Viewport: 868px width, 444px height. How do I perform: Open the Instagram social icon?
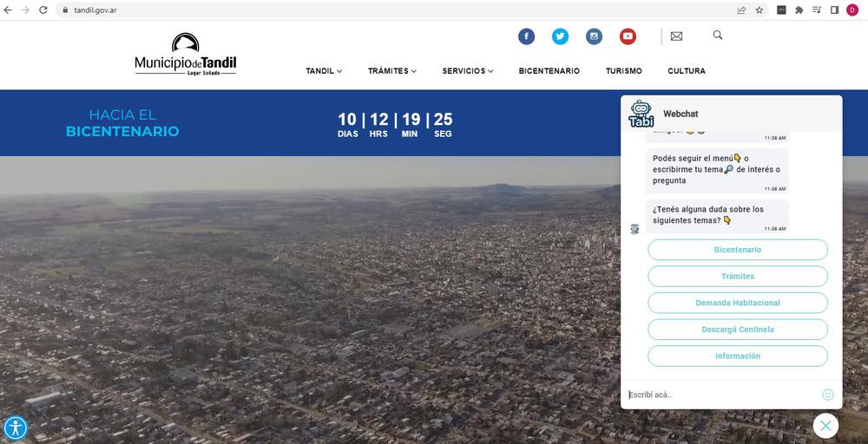594,36
